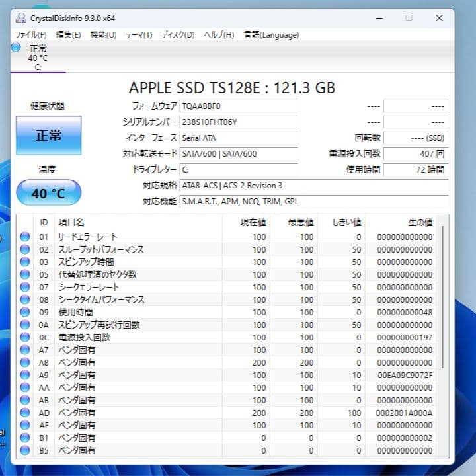Image resolution: width=476 pixels, height=476 pixels.
Task: Select the 代替処理済のセクタ数 row name
Action: (x=97, y=274)
